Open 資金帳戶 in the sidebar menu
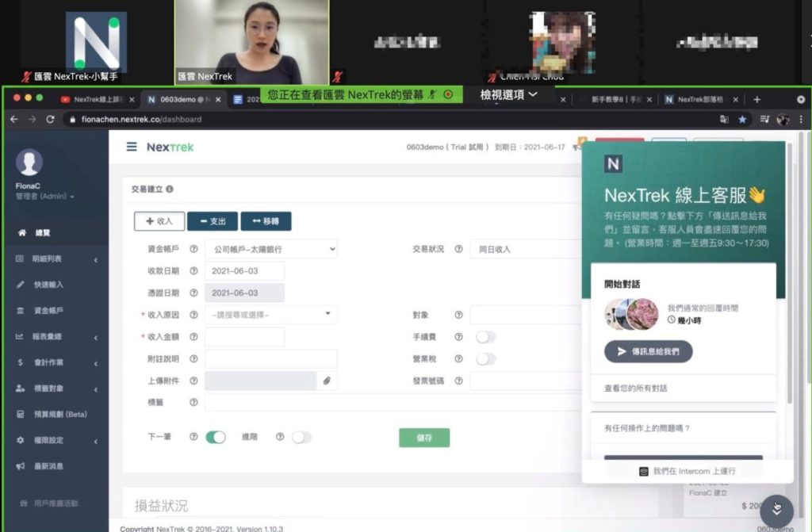The image size is (812, 532). [56, 311]
